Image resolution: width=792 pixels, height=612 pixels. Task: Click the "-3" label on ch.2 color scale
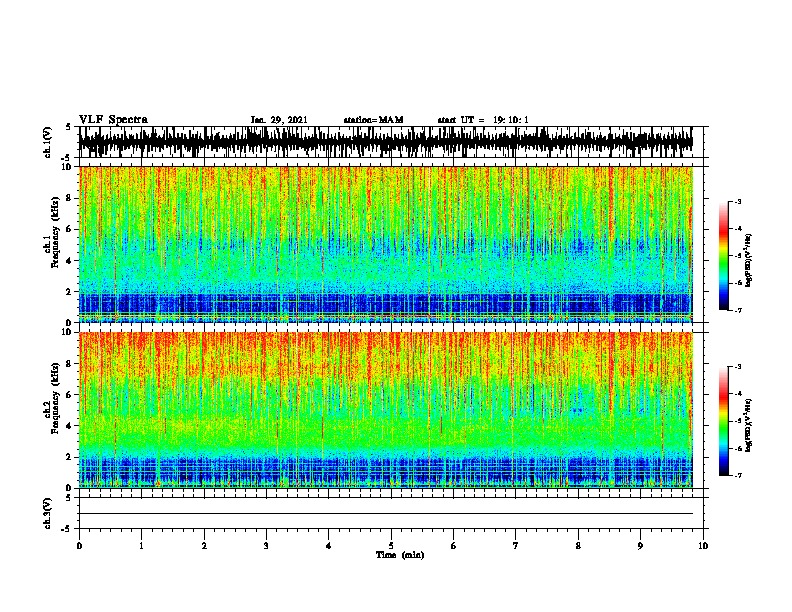738,367
